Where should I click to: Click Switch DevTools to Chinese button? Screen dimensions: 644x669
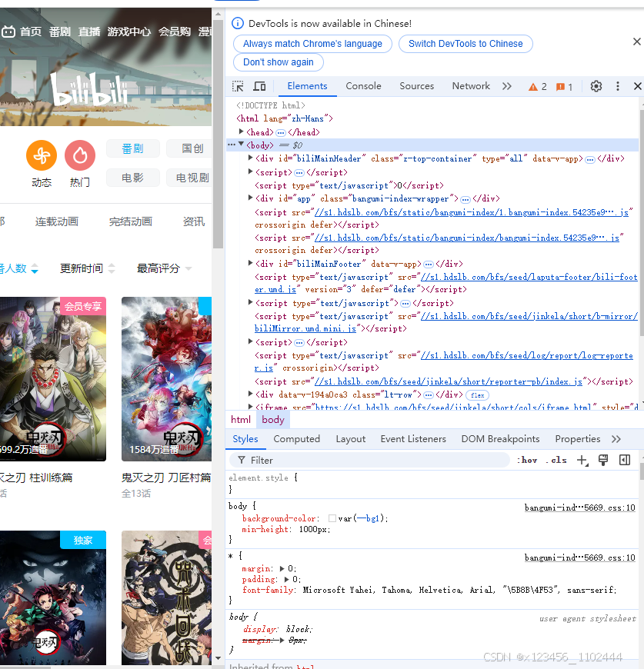[465, 44]
